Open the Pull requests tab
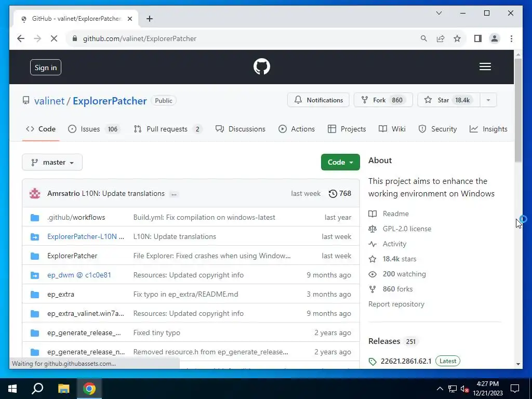Viewport: 532px width, 399px height. click(x=168, y=129)
